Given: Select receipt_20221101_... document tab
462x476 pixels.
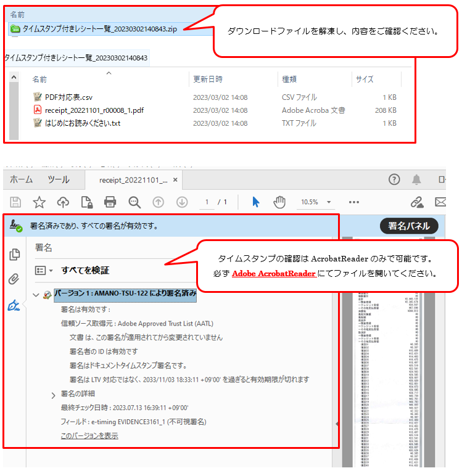Looking at the screenshot, I should point(133,180).
